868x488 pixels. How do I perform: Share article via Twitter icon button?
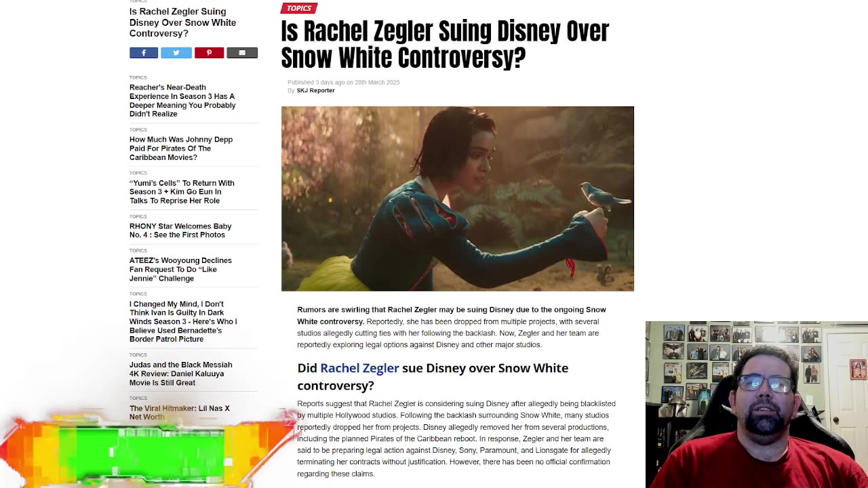176,53
